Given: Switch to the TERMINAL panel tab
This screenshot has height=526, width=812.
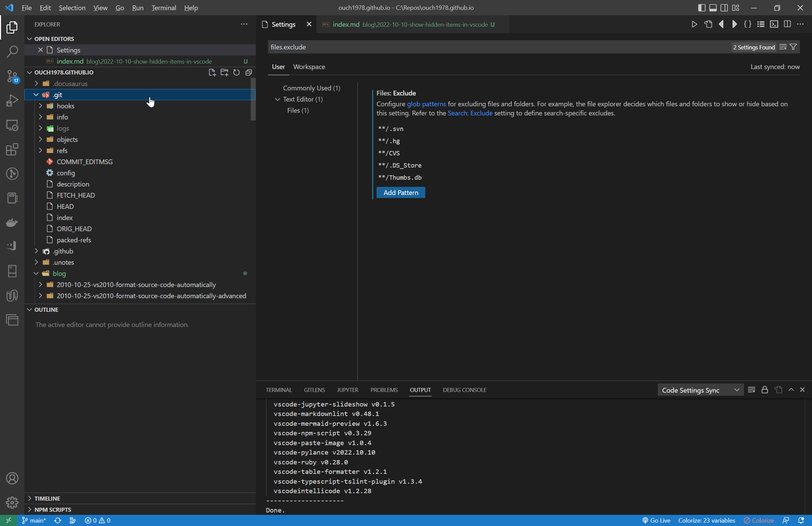Looking at the screenshot, I should pos(279,390).
